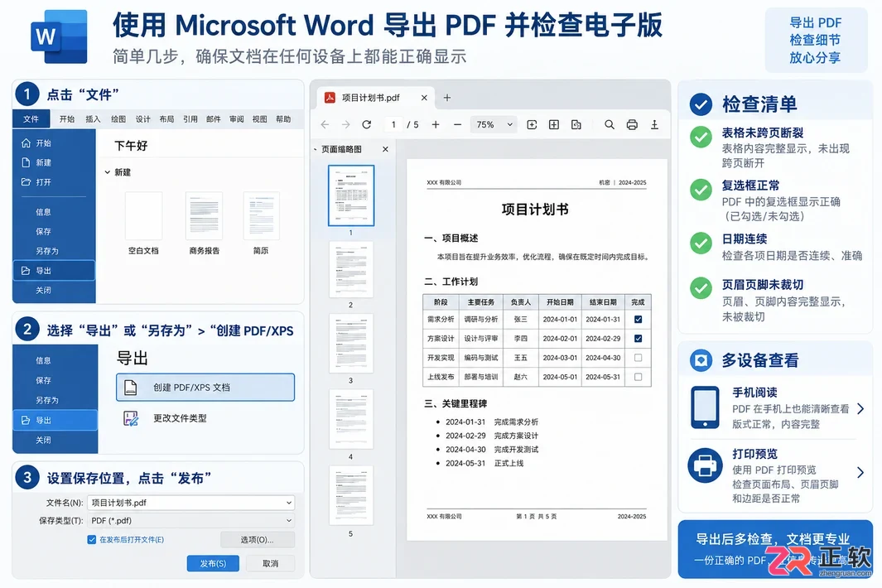Switch to the 布局 ribbon tab
This screenshot has height=588, width=882.
(166, 118)
